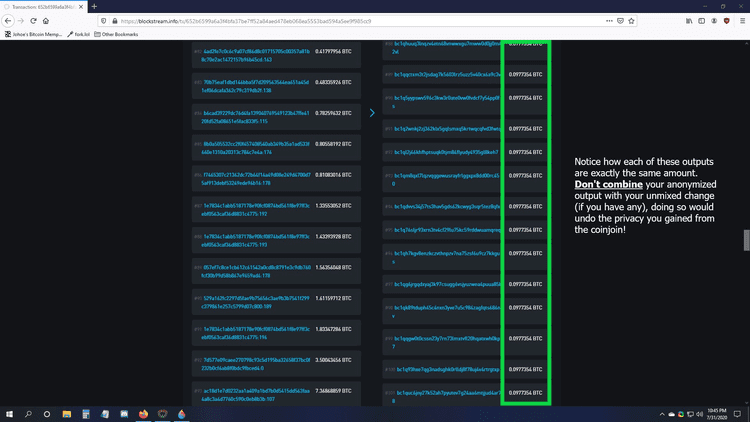Open the 1e7834c1 input with 1.43393928 BTC
750x422 pixels.
pyautogui.click(x=255, y=241)
